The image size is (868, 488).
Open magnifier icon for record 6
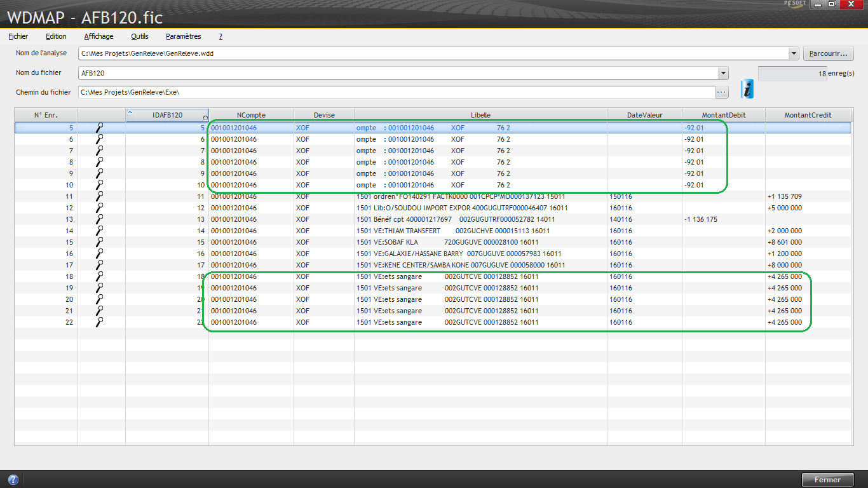100,139
